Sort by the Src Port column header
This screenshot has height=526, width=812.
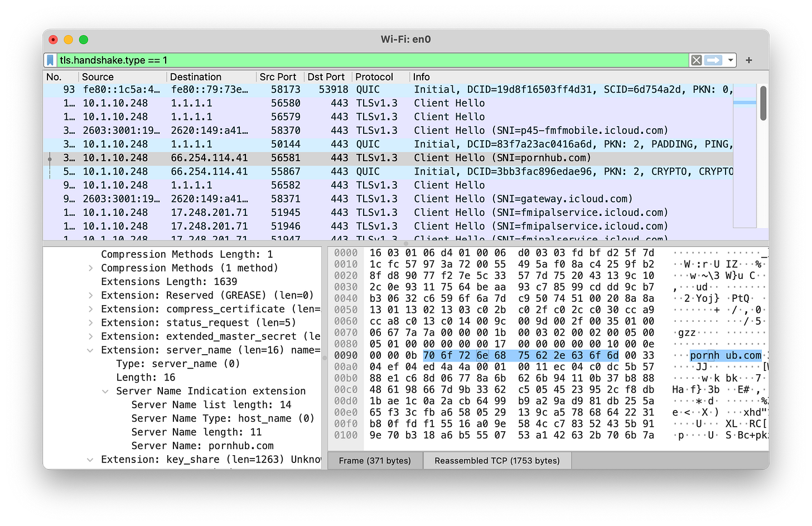279,77
